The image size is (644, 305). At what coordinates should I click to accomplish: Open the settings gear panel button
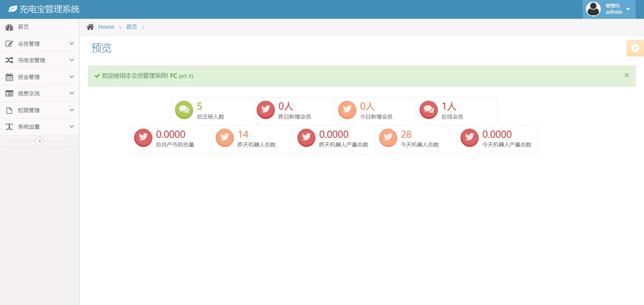point(635,48)
